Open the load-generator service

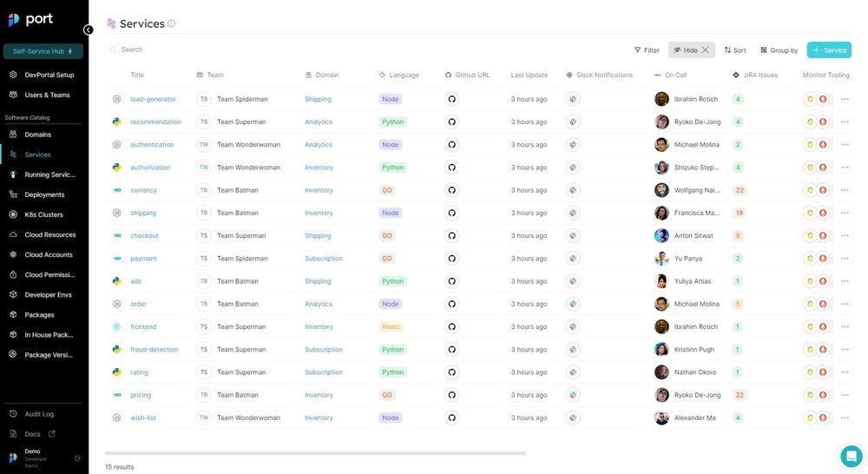point(153,99)
